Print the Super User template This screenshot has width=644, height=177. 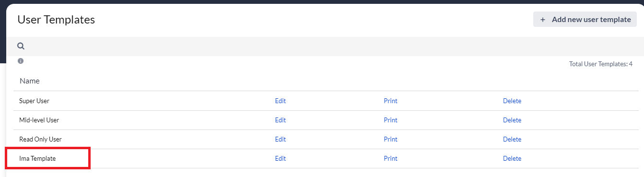[391, 101]
